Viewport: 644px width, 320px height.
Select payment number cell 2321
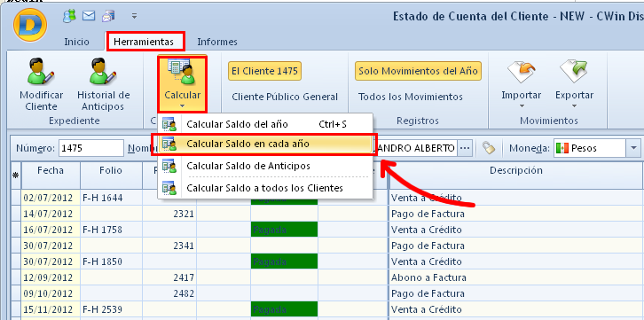pyautogui.click(x=169, y=214)
